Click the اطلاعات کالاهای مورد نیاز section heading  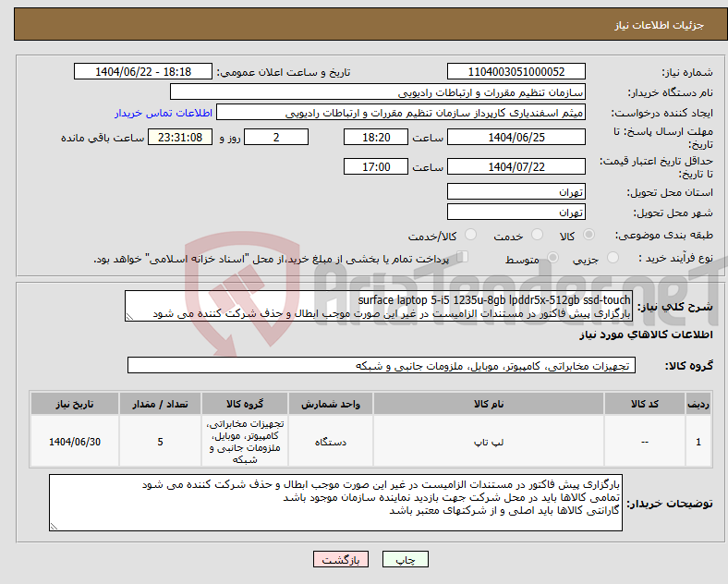[646, 335]
